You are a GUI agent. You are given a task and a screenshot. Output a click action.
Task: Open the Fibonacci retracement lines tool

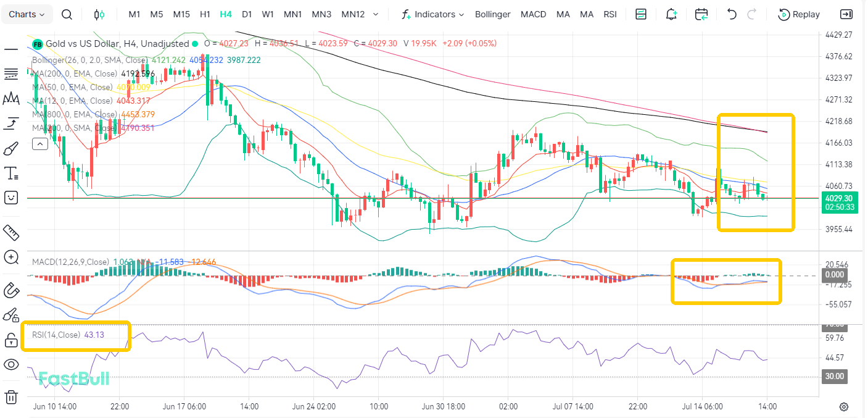[10, 74]
